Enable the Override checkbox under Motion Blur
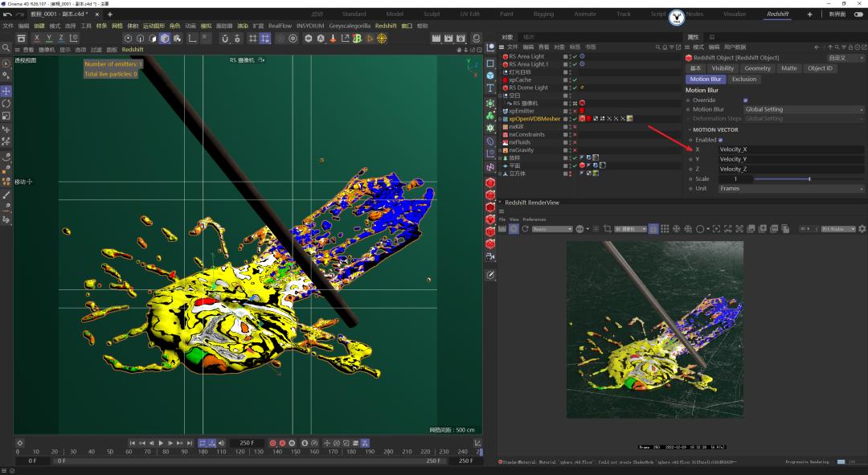Viewport: 868px width, 475px height. pos(746,100)
